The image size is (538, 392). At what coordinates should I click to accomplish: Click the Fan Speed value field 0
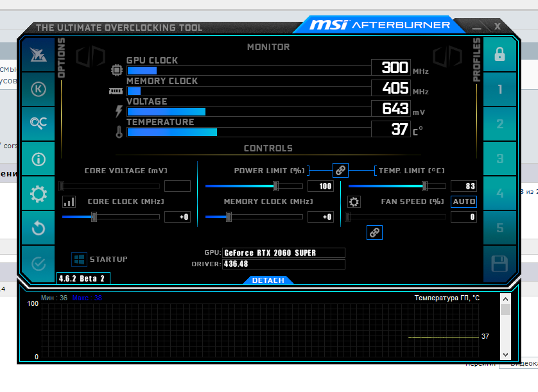(464, 217)
